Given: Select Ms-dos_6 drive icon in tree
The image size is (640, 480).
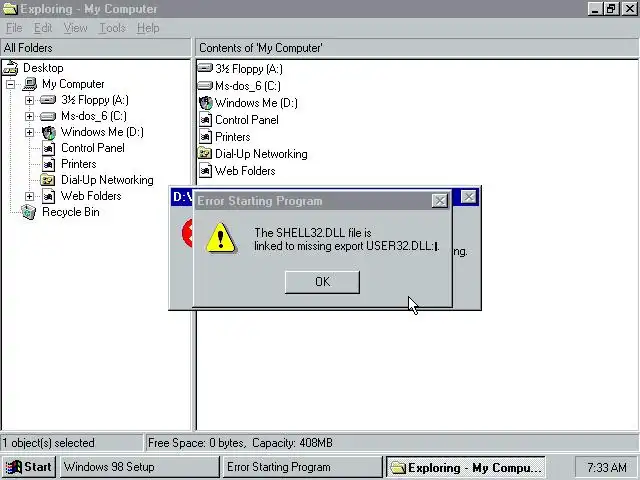Looking at the screenshot, I should click(48, 116).
